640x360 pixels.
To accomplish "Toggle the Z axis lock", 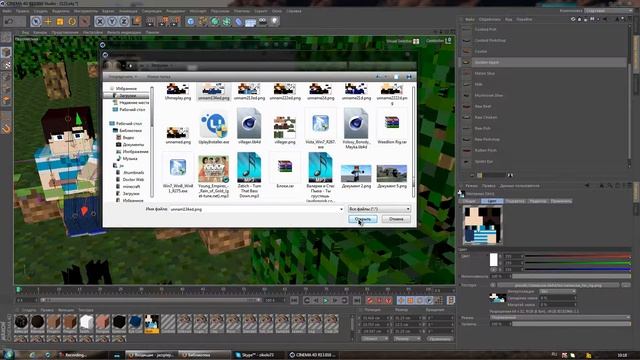I will tap(124, 21).
